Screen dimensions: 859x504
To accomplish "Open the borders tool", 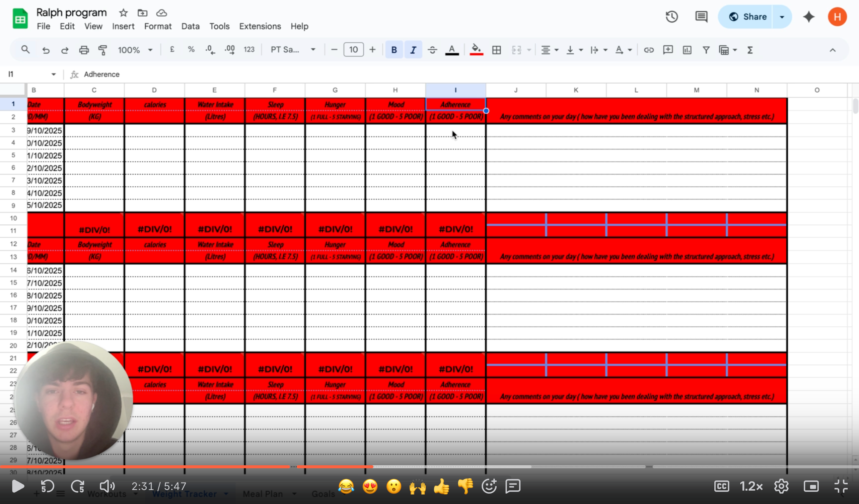I will click(x=496, y=50).
